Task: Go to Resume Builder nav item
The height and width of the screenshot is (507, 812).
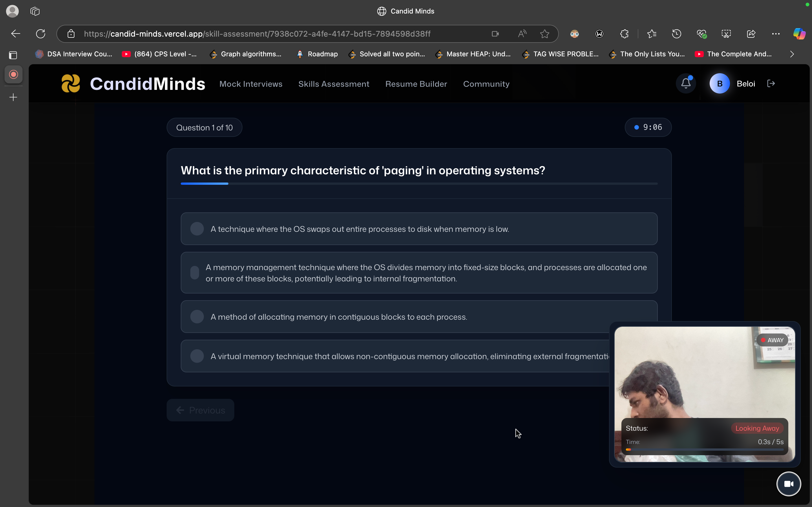Action: pyautogui.click(x=416, y=84)
